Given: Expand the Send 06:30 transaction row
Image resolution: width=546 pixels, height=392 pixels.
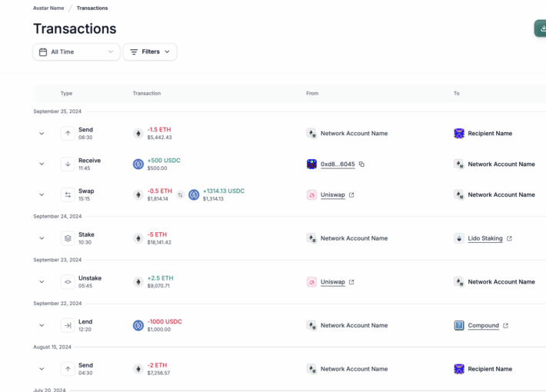Looking at the screenshot, I should 42,134.
